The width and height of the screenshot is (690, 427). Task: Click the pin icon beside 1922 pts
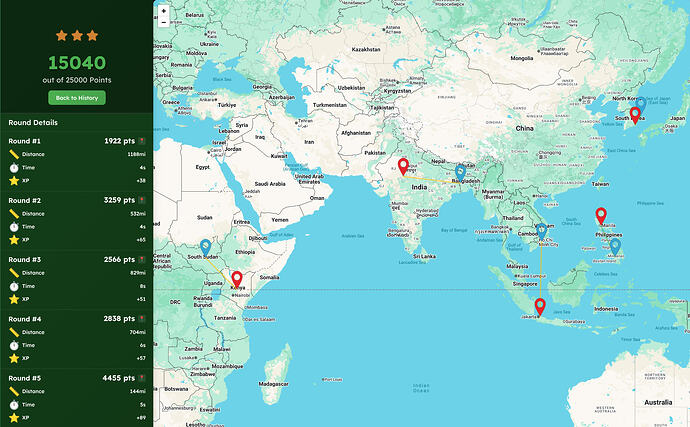click(x=142, y=141)
